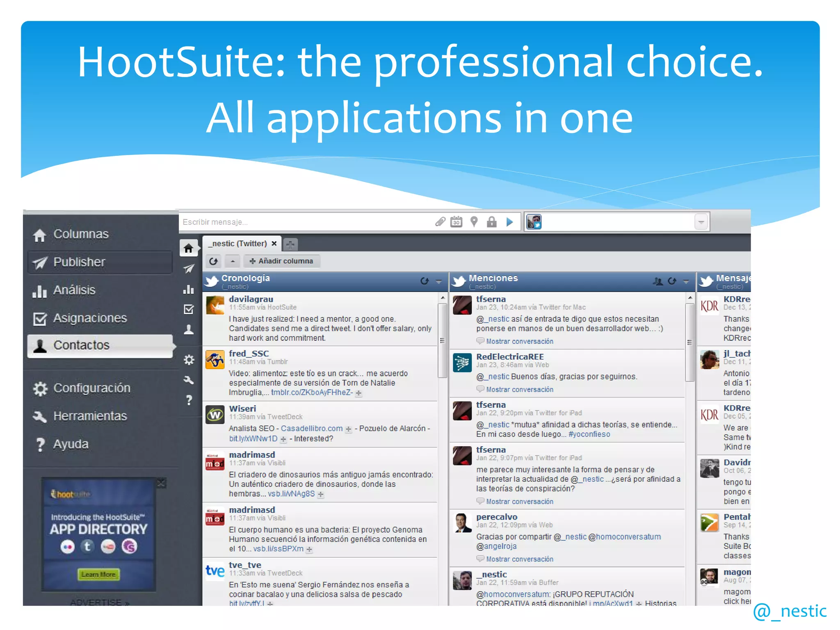
Task: Expand the Casadellibro.com link preview plus
Action: coord(348,429)
